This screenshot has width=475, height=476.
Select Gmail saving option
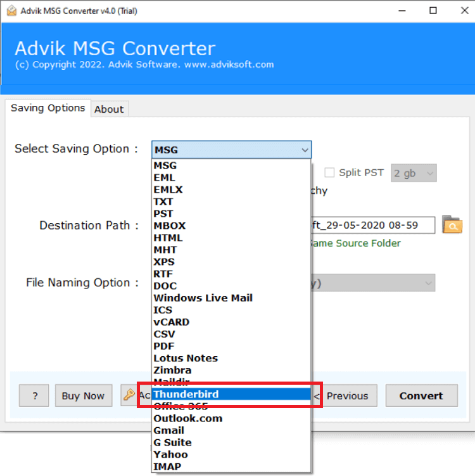(231, 430)
